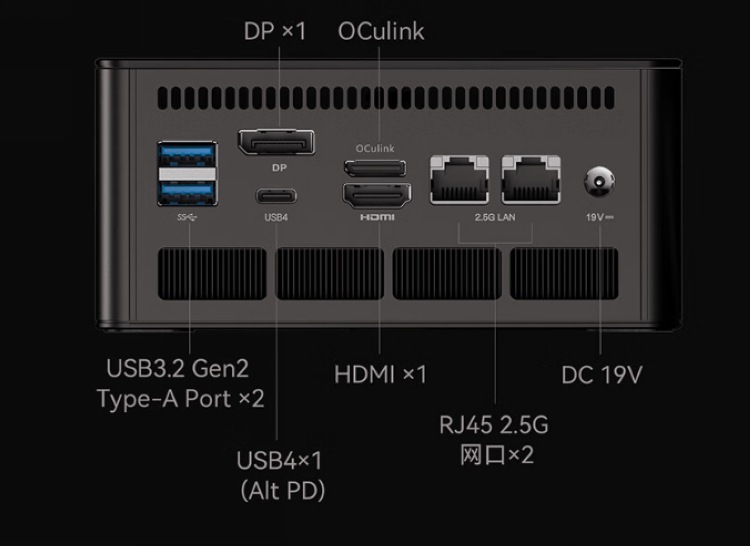Click the lower blue USB Type-A port

coord(188,192)
